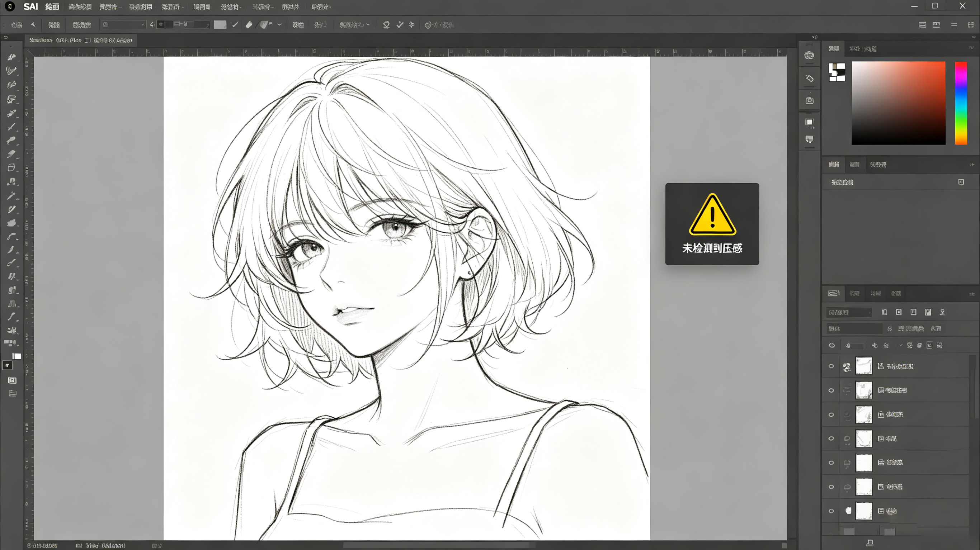The width and height of the screenshot is (980, 550).
Task: Switch to the layers-icon tab in layers panel
Action: point(834,293)
